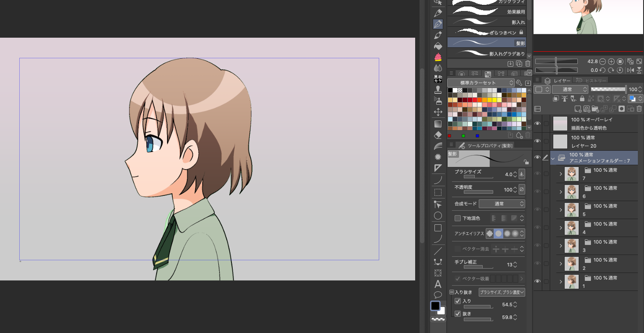Select the Eraser tool in the toolbar
This screenshot has width=644, height=333.
(438, 135)
